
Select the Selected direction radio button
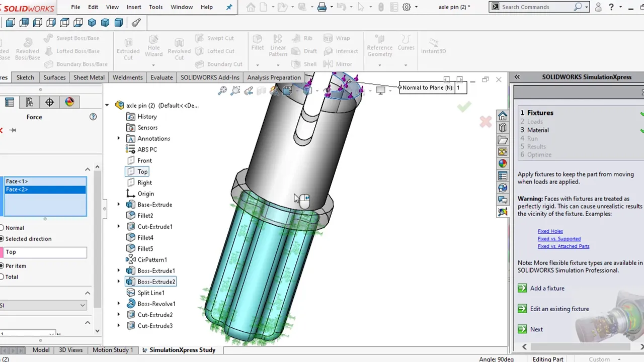coord(2,239)
